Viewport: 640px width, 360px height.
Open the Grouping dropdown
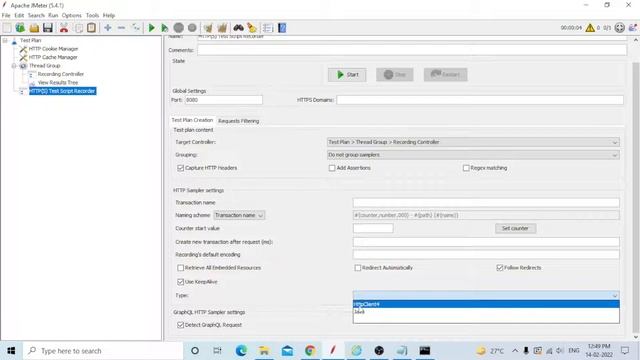pos(473,155)
